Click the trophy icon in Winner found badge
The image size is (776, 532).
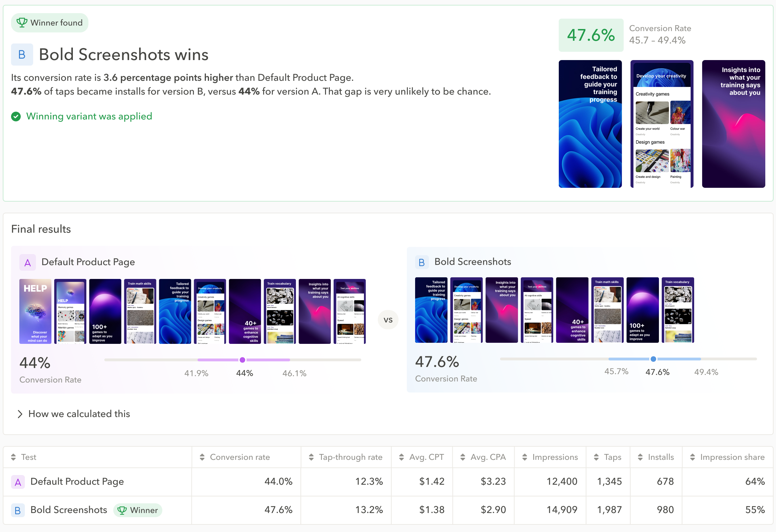(x=22, y=23)
